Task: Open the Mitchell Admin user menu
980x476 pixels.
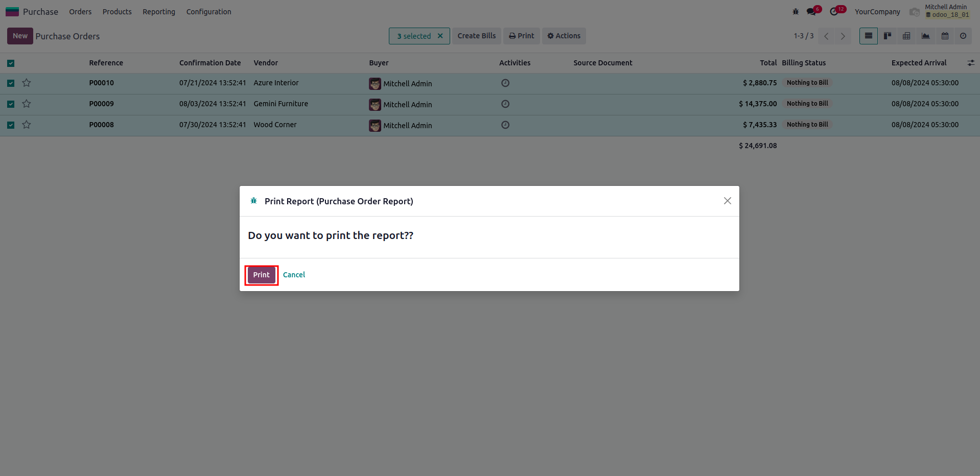Action: pyautogui.click(x=946, y=11)
